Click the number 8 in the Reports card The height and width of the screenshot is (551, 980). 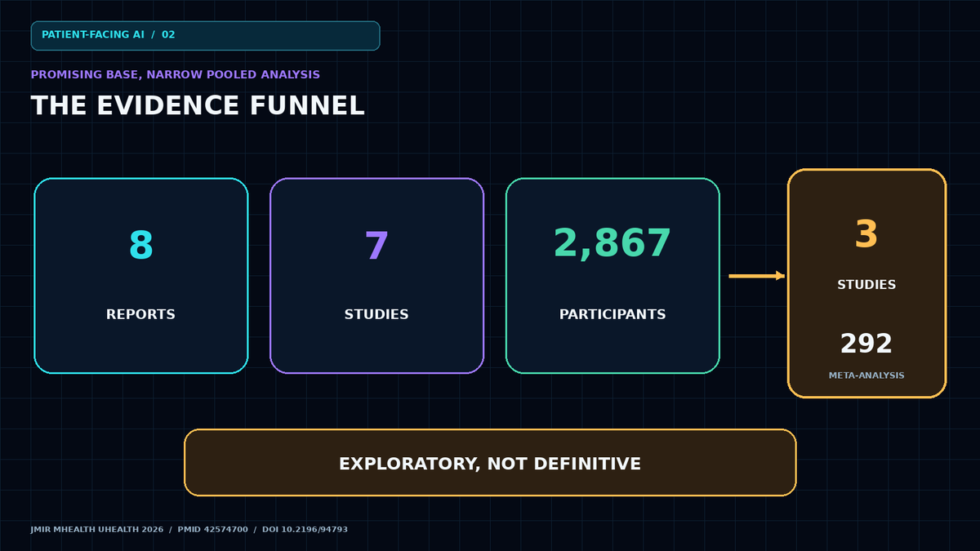[x=141, y=245]
